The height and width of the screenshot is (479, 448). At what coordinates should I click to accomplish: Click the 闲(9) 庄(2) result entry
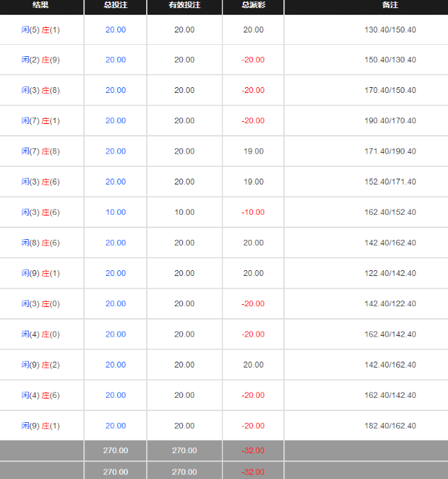41,365
